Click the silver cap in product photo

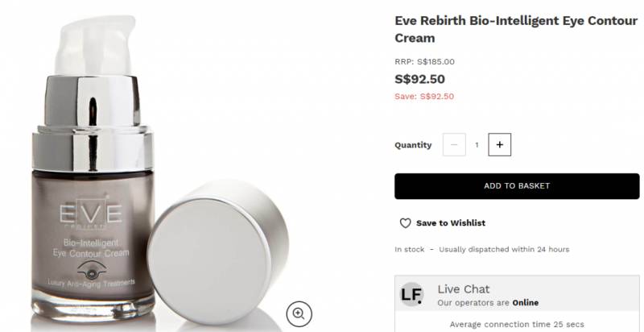[x=217, y=251]
